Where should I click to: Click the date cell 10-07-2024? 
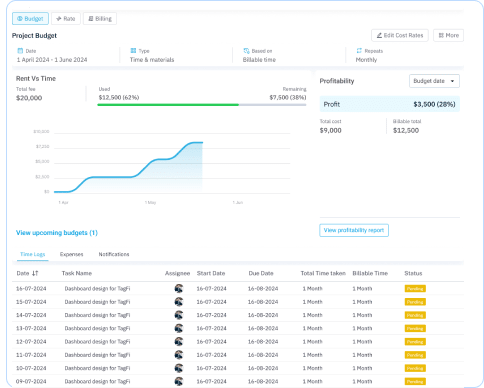tap(31, 368)
